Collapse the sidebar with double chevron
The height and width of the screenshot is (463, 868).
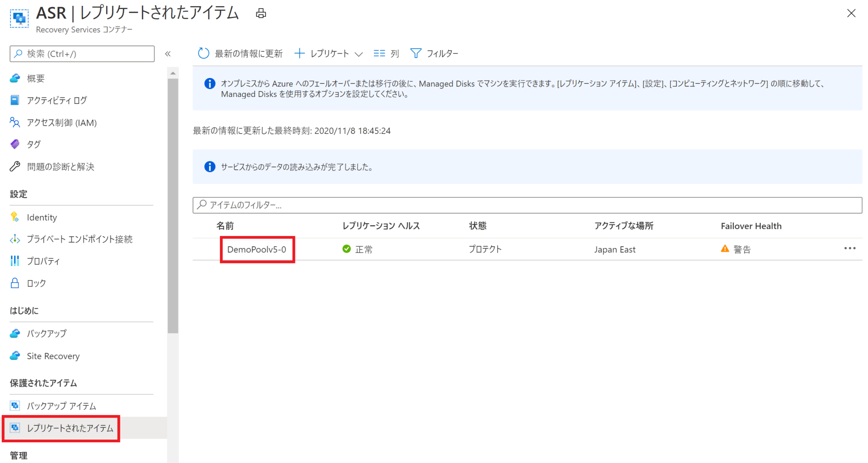coord(168,54)
